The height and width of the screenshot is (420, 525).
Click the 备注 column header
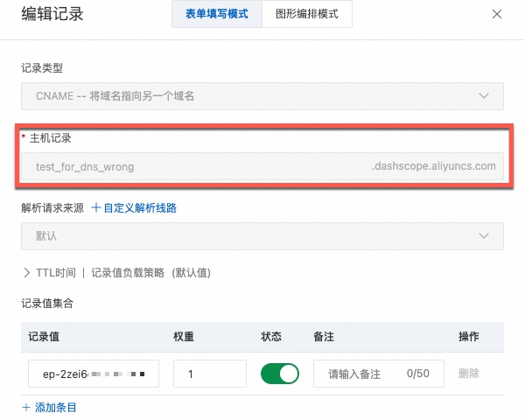point(324,337)
